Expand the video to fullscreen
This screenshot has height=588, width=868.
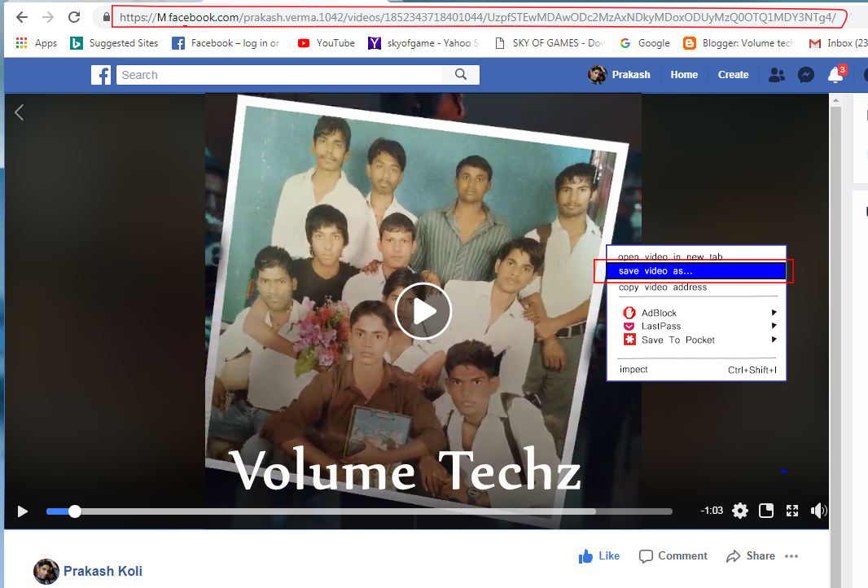click(x=792, y=511)
